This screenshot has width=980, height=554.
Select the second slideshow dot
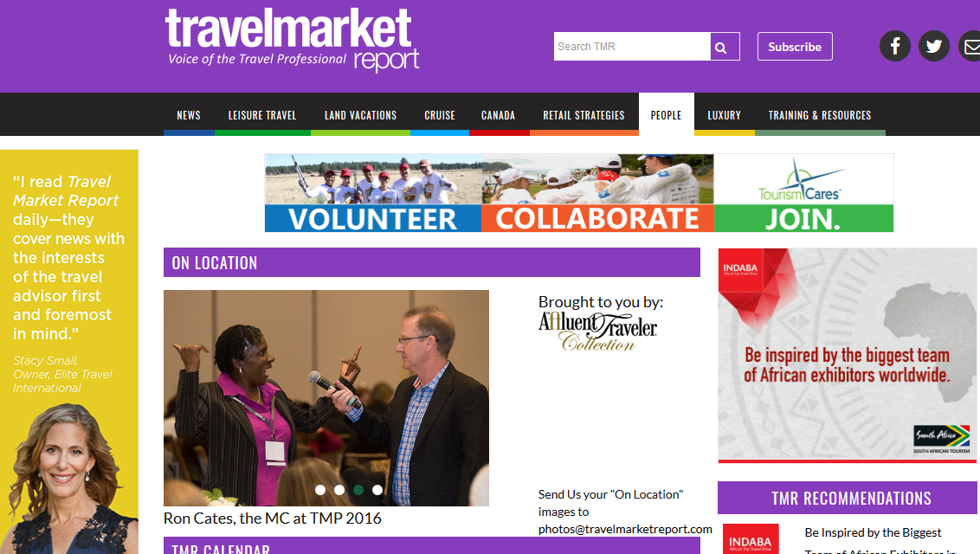coord(339,490)
